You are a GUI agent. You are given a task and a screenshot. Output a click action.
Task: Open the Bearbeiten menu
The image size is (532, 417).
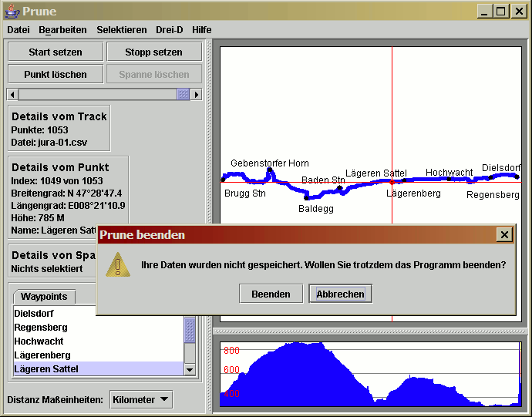[62, 29]
